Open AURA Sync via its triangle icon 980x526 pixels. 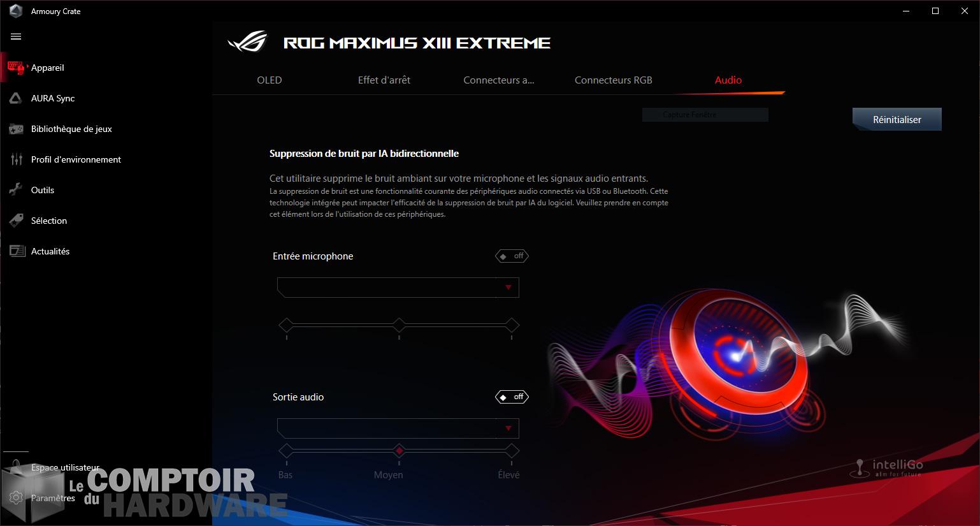[x=16, y=98]
